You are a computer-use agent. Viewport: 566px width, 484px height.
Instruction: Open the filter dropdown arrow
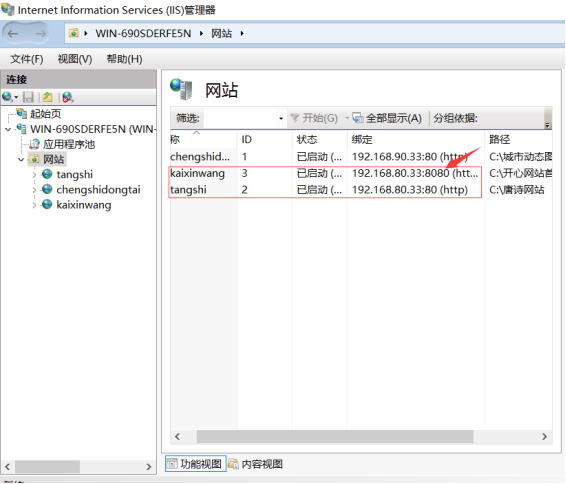click(281, 118)
